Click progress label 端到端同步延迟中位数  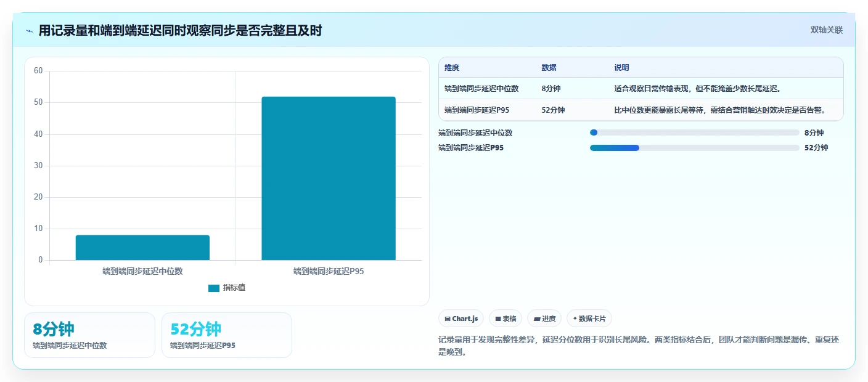(x=475, y=132)
